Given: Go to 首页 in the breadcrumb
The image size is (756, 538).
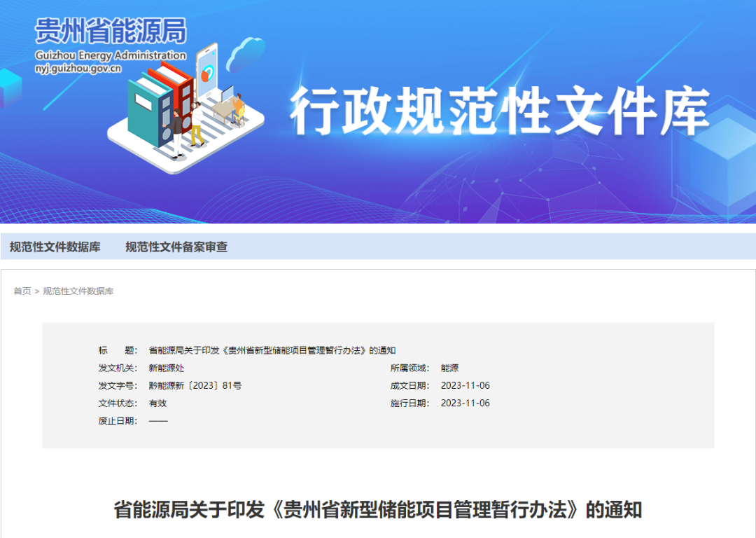Looking at the screenshot, I should [22, 291].
